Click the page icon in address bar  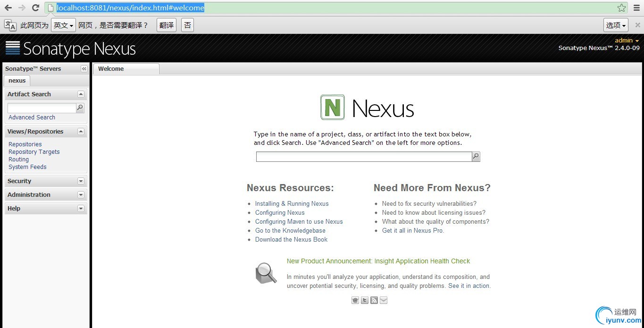[x=51, y=8]
